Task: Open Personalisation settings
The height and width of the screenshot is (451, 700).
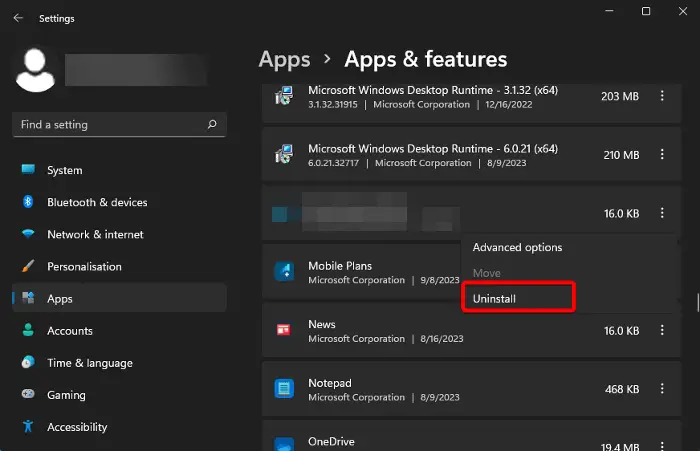Action: 119,267
